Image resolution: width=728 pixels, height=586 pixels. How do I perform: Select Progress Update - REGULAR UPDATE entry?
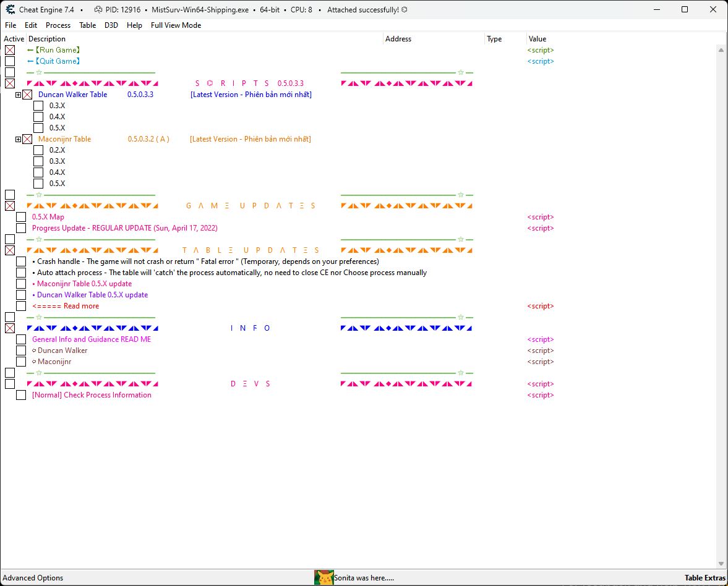[125, 228]
